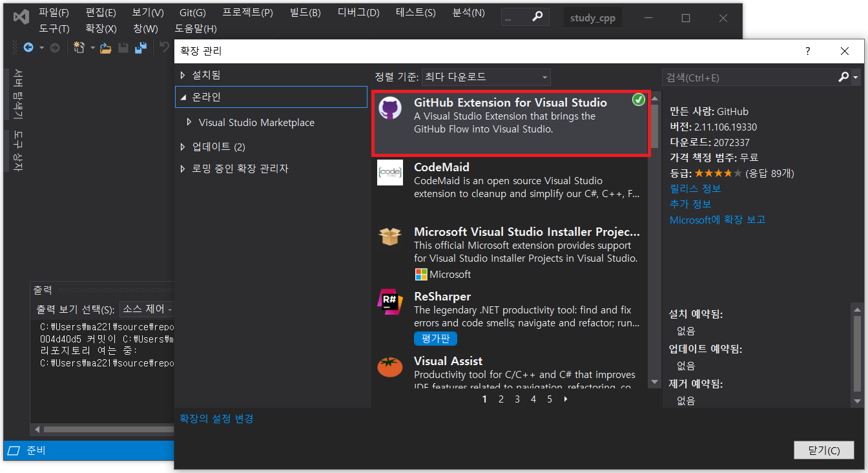Expand 로밍 중인 확장 관리자 category
This screenshot has height=473, width=868.
(183, 169)
